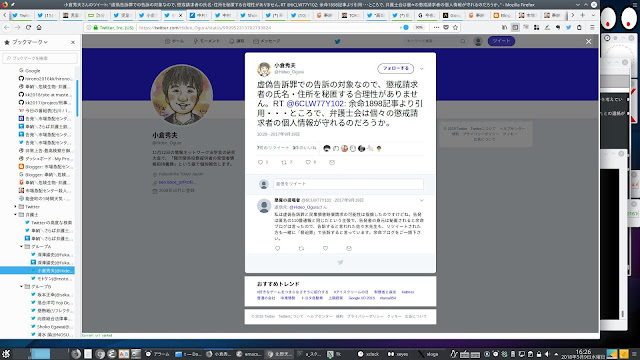
Task: Open the Firefox hamburger menu
Action: coord(592,27)
